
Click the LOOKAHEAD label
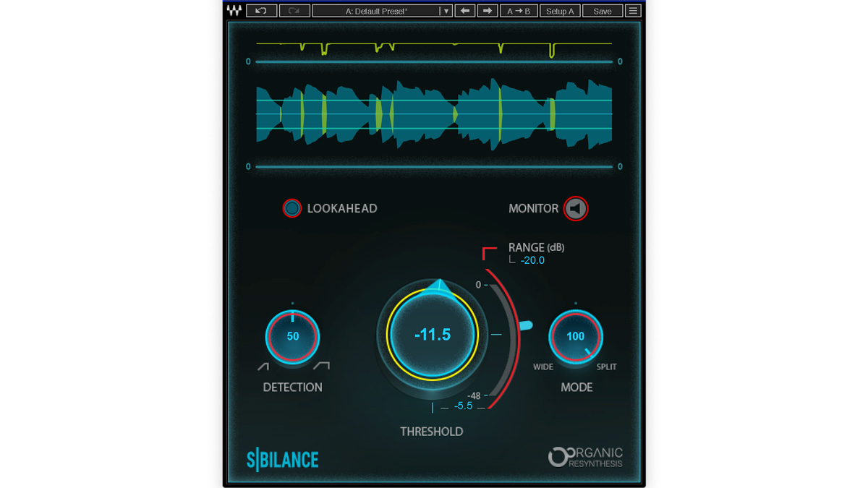click(x=342, y=208)
